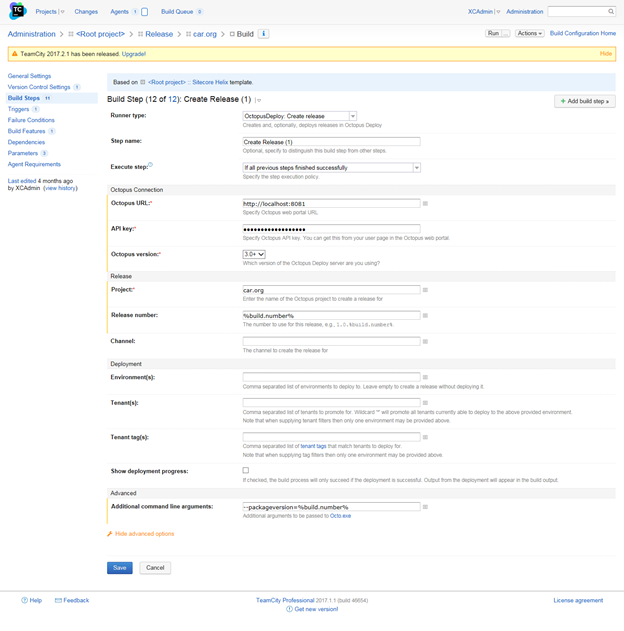Click the parameter icon beside Octopus URL
Viewport: 624px width, 631px height.
click(x=425, y=204)
